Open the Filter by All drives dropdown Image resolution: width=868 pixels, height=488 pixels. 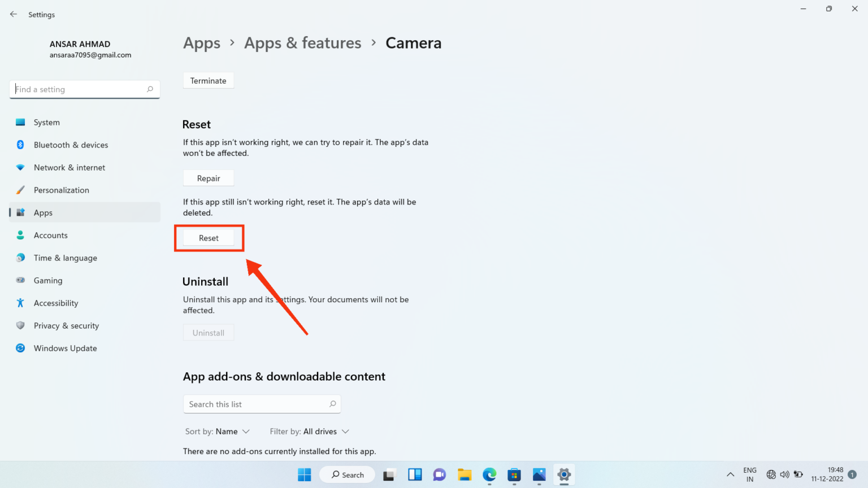click(309, 431)
